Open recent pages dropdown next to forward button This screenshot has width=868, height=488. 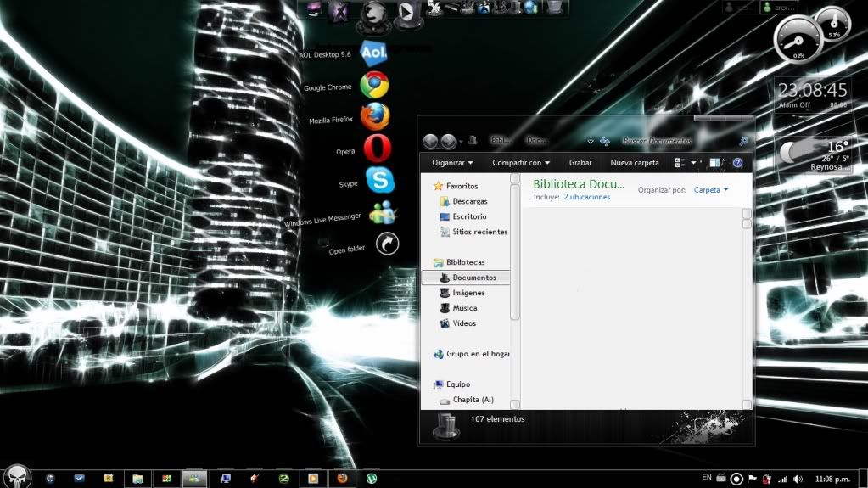461,142
